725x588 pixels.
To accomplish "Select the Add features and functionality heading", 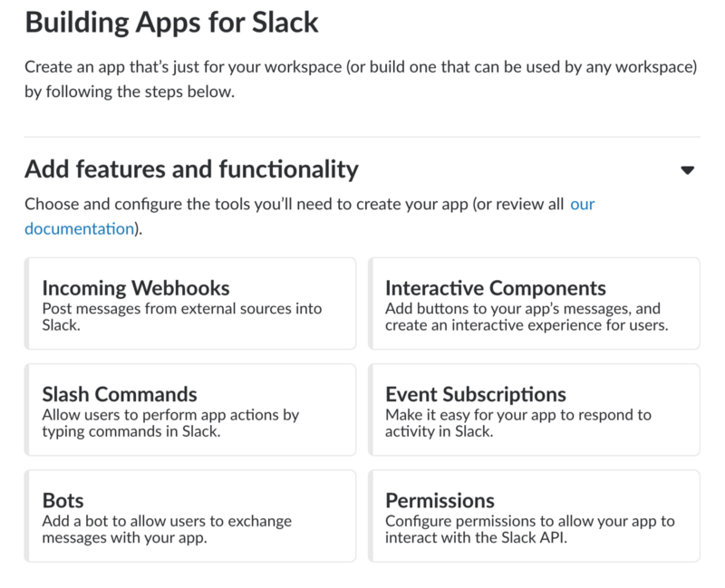I will (191, 169).
